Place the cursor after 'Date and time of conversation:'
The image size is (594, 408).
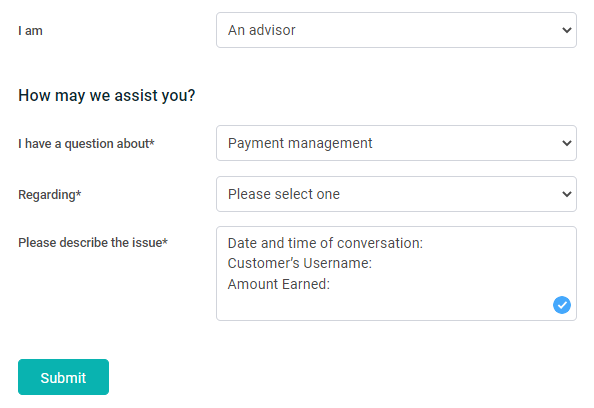click(424, 243)
